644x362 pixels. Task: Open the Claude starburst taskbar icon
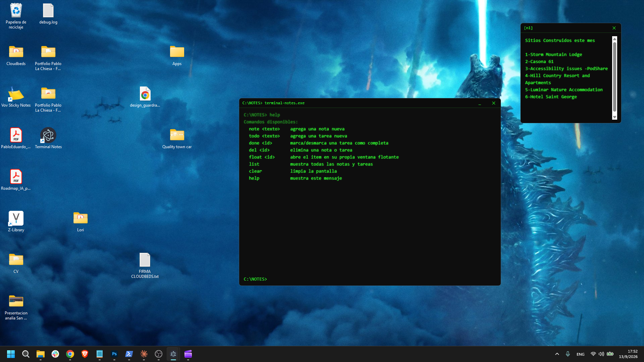click(x=144, y=354)
